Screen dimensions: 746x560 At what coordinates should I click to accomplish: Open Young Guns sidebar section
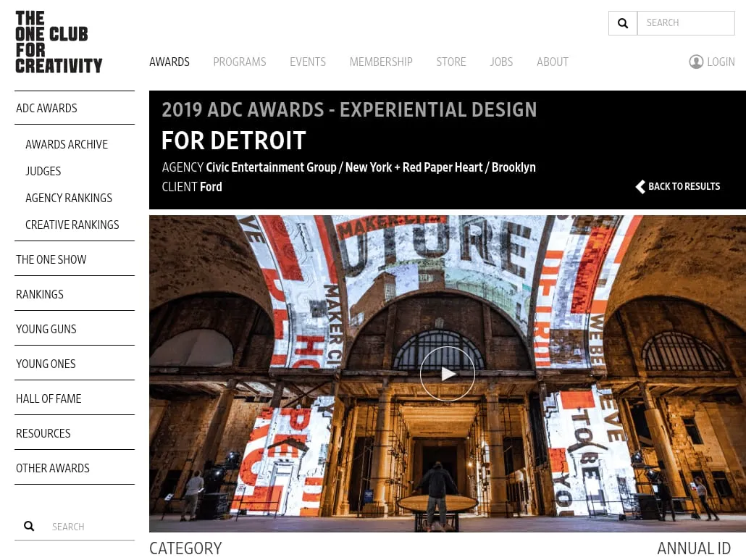click(x=46, y=329)
